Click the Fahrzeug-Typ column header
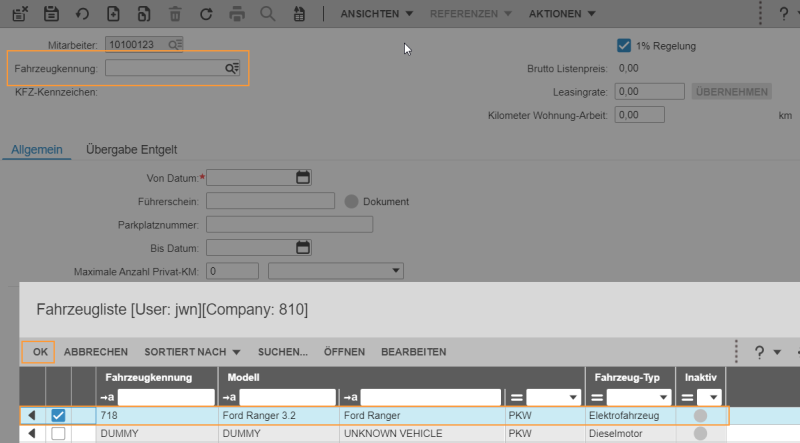Image resolution: width=800 pixels, height=443 pixels. (627, 378)
